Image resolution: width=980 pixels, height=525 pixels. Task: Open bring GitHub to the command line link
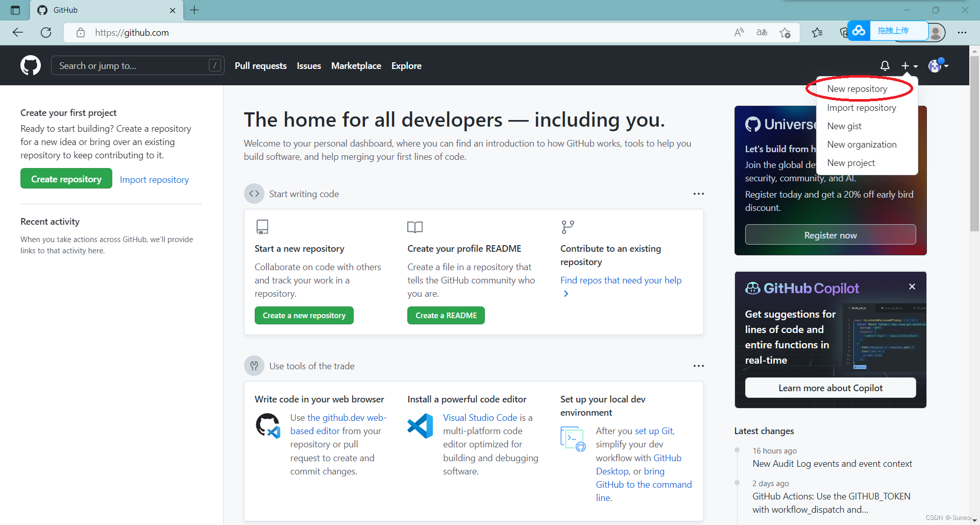click(x=644, y=485)
